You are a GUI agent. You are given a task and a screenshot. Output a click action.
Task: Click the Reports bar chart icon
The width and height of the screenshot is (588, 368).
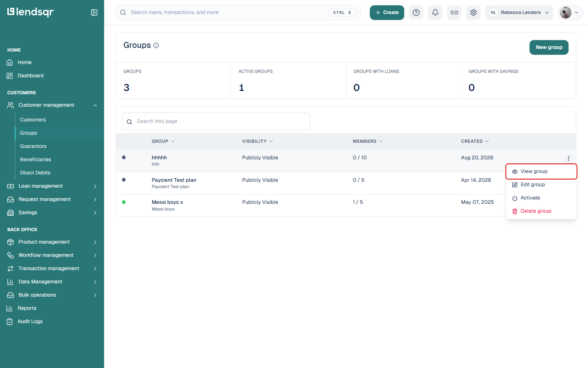coord(10,308)
